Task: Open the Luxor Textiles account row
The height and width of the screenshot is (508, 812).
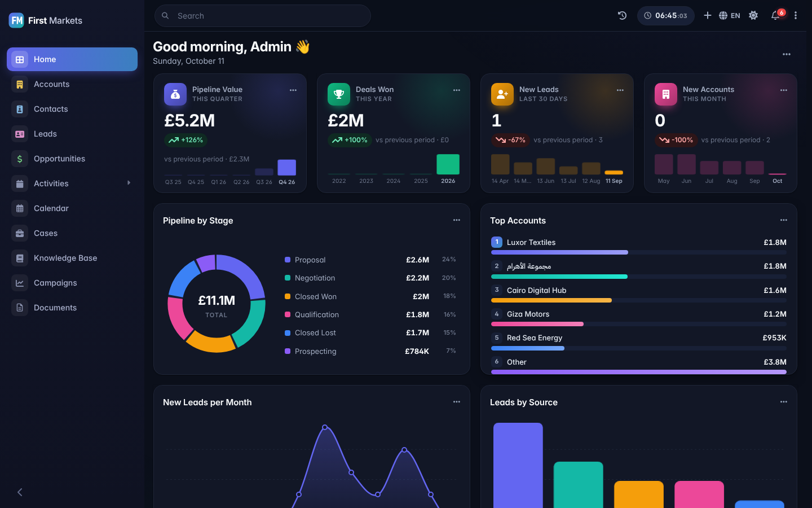Action: pyautogui.click(x=639, y=246)
